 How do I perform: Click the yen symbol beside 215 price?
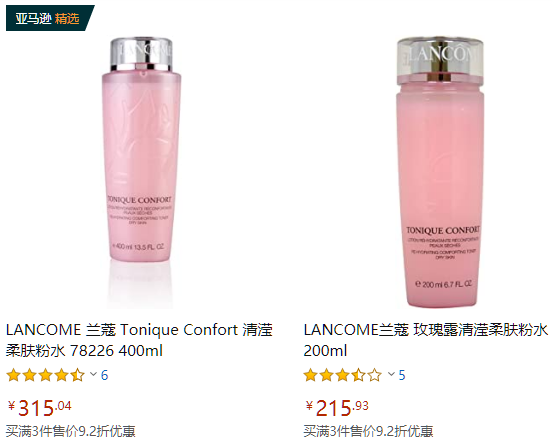click(x=309, y=406)
